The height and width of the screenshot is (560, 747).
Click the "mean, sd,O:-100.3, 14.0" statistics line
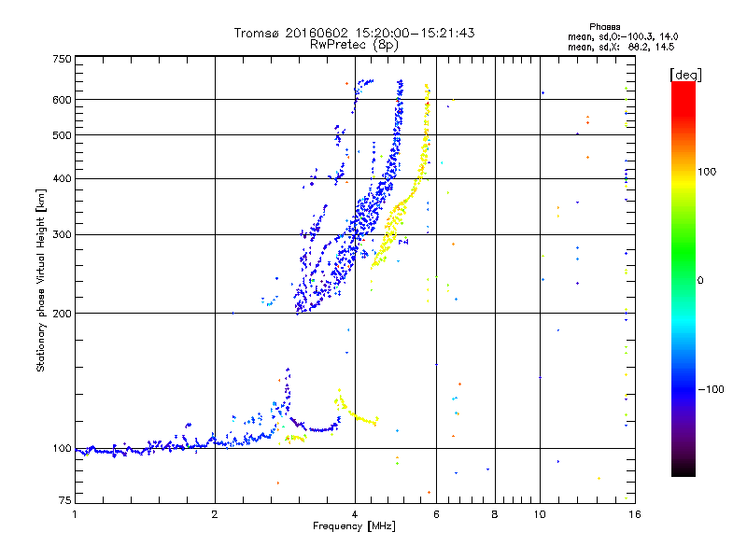tap(623, 36)
